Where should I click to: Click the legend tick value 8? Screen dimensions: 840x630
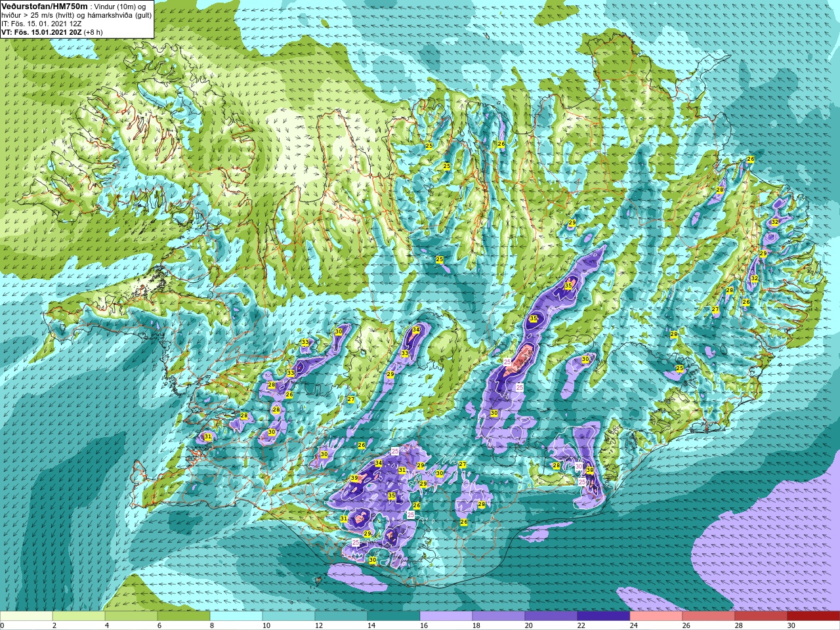click(x=212, y=625)
